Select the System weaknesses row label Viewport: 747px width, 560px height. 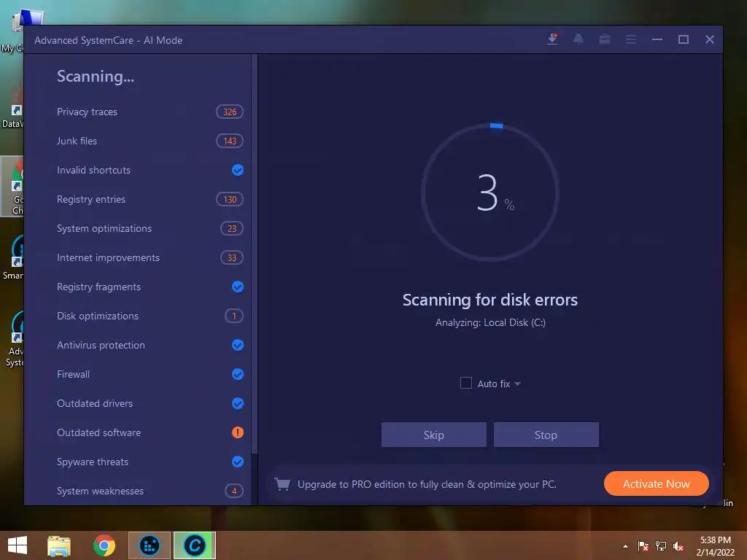click(100, 491)
